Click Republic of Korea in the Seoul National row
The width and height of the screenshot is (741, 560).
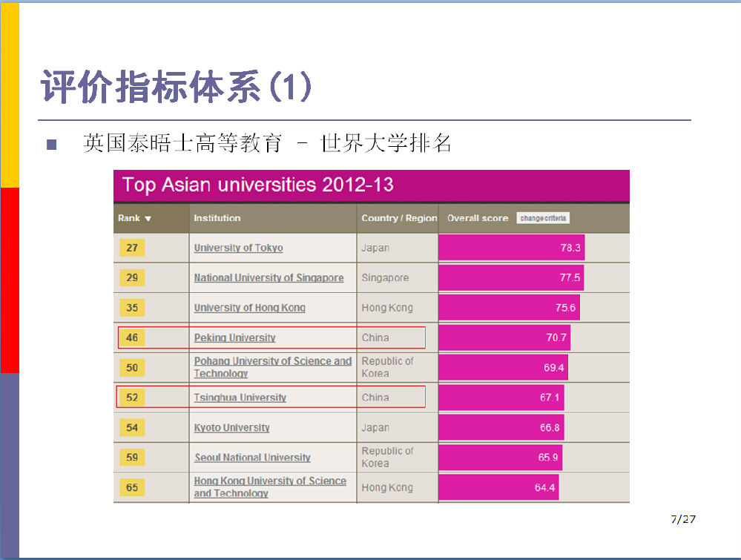(387, 457)
